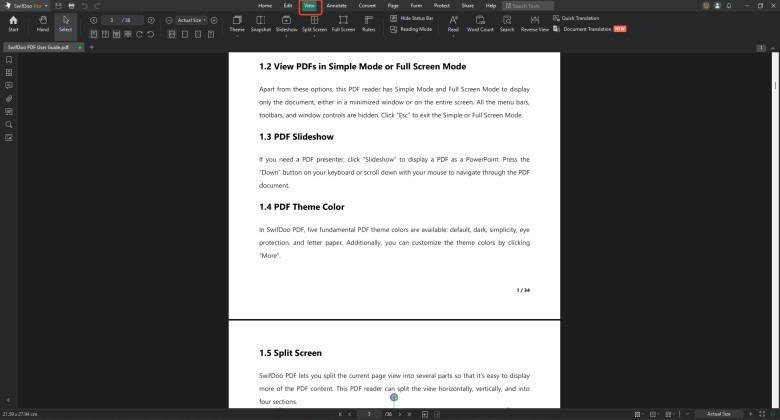Toggle Reading Mode
Viewport: 780px width, 420px height.
tap(411, 29)
